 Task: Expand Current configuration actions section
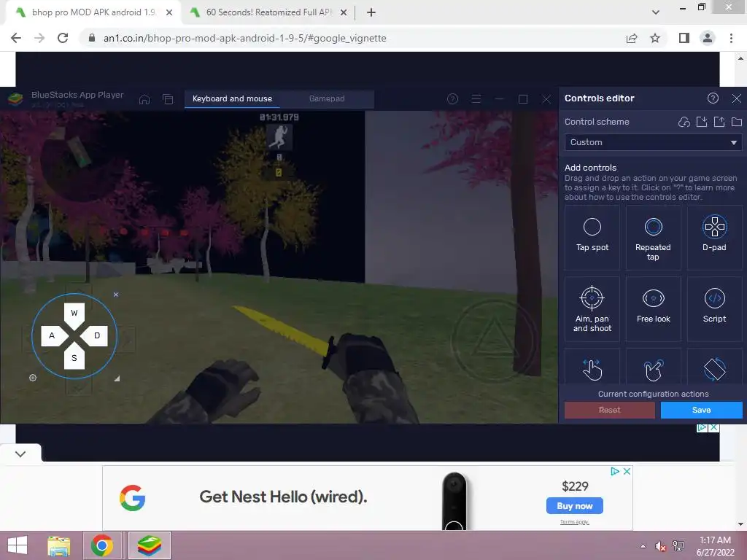[x=653, y=394]
